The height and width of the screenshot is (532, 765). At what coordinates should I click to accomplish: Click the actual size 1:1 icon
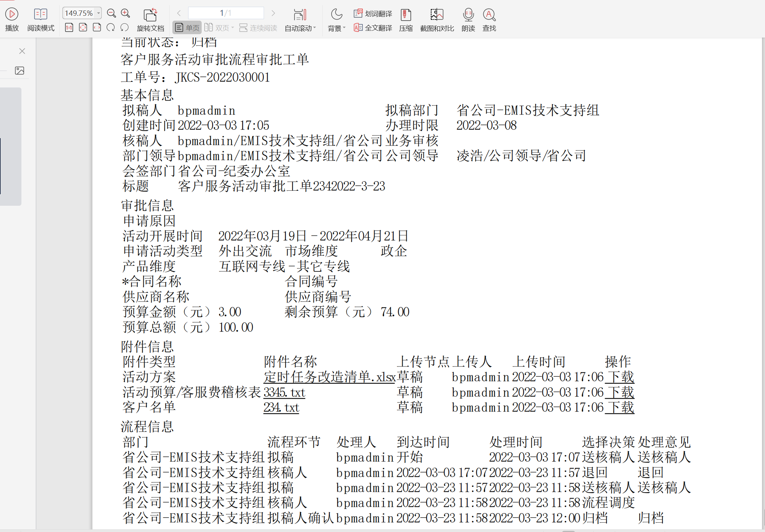[69, 27]
